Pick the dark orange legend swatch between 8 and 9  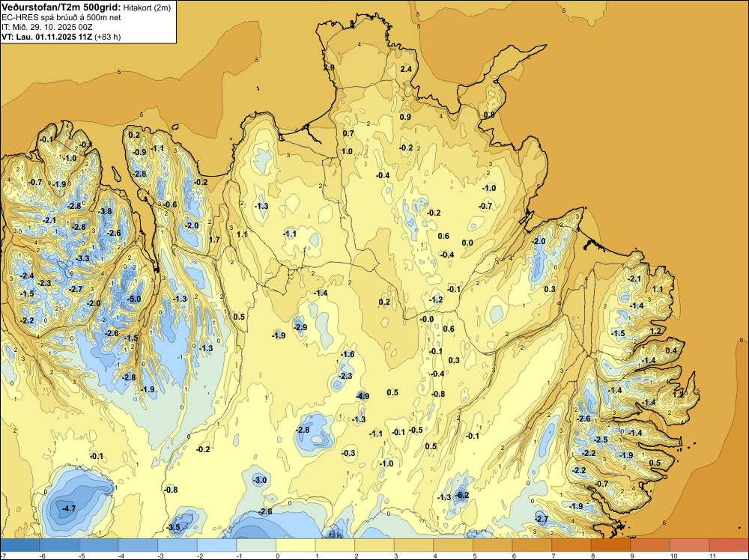pos(610,545)
